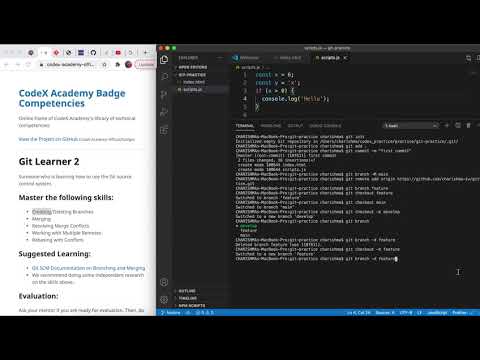Switch to the Terminal panel tab
Viewport: 480px width, 360px height.
click(x=245, y=126)
